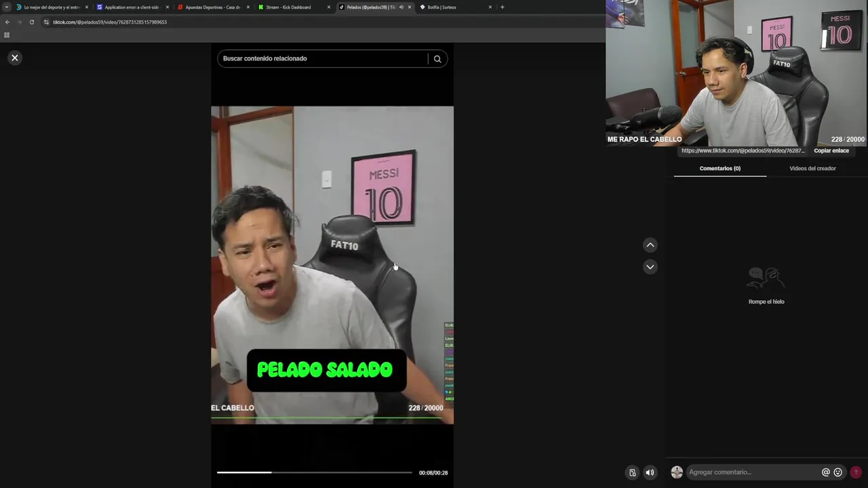Viewport: 868px width, 488px height.
Task: Open the tab search dropdown arrow
Action: tap(6, 7)
